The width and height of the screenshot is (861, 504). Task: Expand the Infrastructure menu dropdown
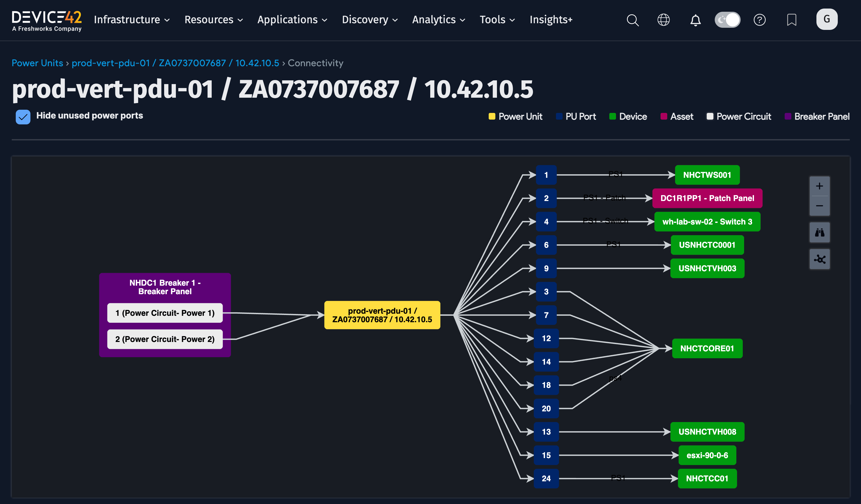click(x=132, y=20)
